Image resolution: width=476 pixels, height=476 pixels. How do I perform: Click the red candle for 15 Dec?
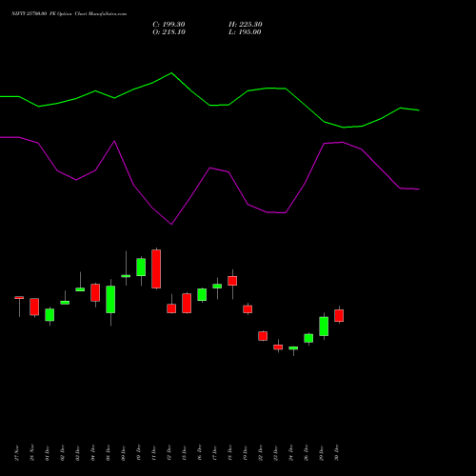(187, 304)
